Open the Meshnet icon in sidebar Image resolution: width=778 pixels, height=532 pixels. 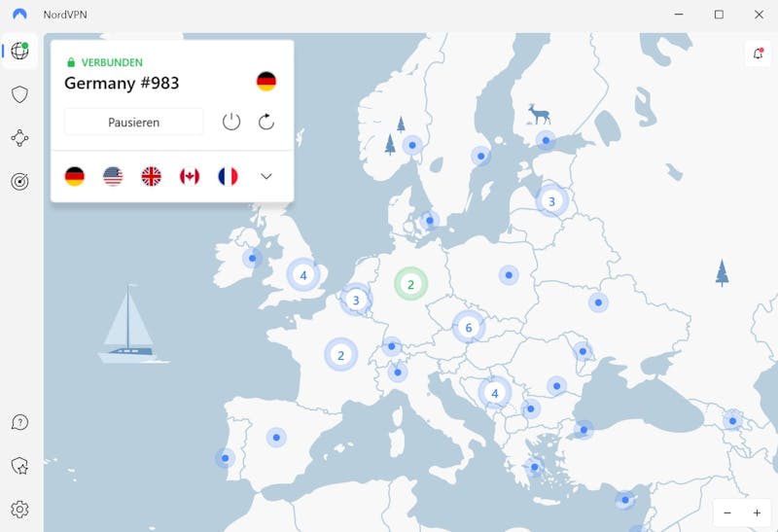pyautogui.click(x=19, y=138)
